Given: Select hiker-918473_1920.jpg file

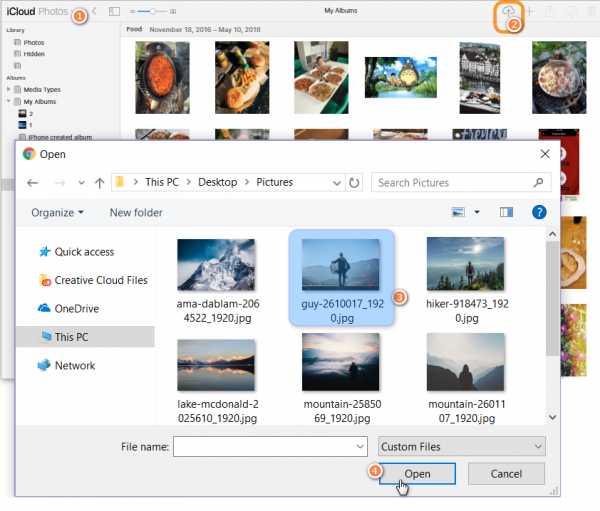Looking at the screenshot, I should pos(466,281).
